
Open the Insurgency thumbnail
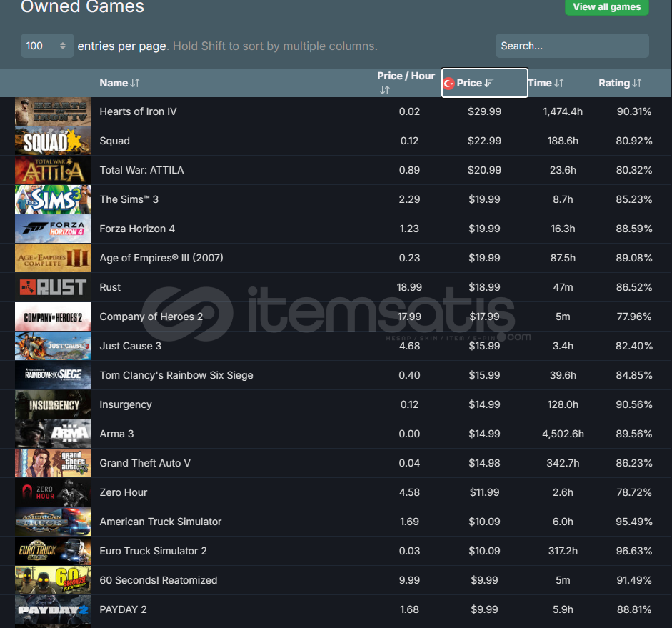click(x=53, y=404)
